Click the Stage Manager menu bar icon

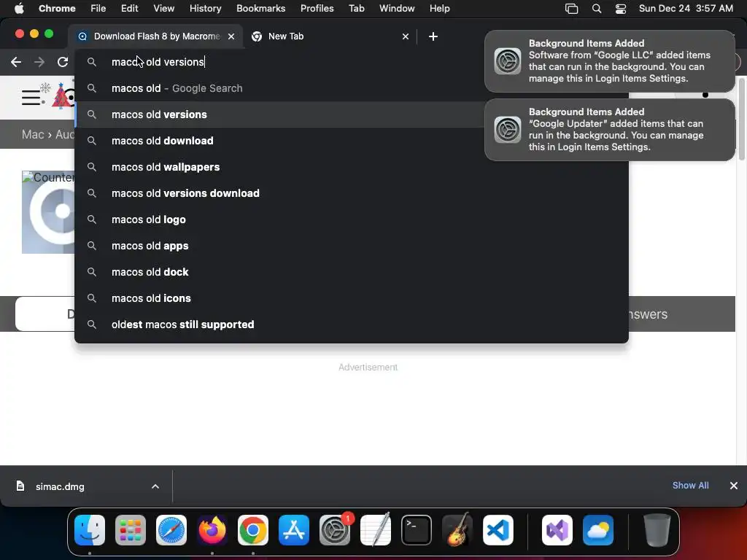[x=571, y=9]
